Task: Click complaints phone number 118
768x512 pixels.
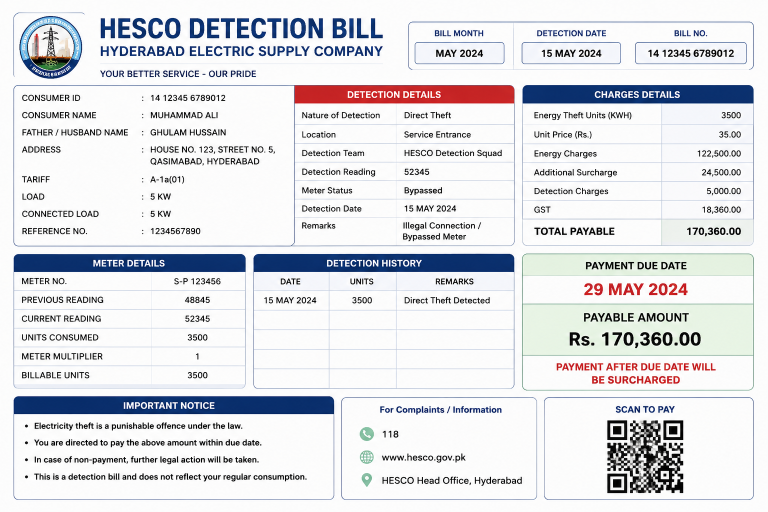Action: [390, 434]
